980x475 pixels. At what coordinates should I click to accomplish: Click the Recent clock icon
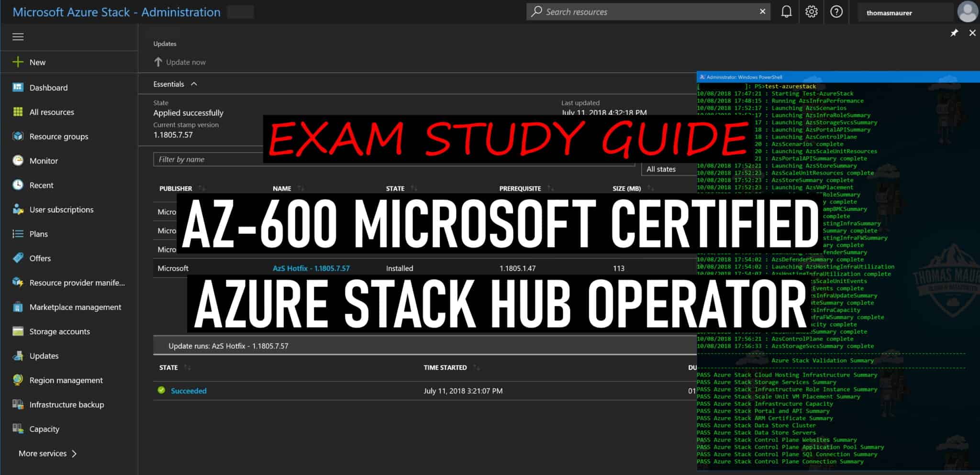18,185
